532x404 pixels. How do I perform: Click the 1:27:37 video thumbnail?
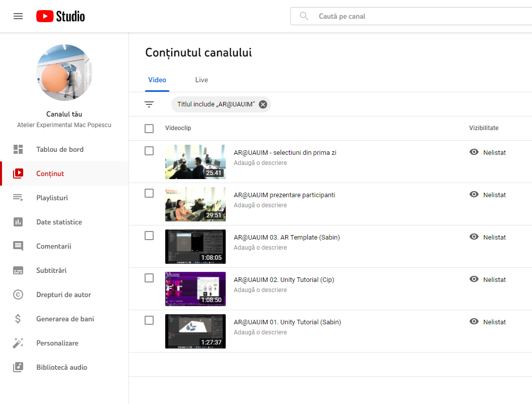click(x=195, y=331)
